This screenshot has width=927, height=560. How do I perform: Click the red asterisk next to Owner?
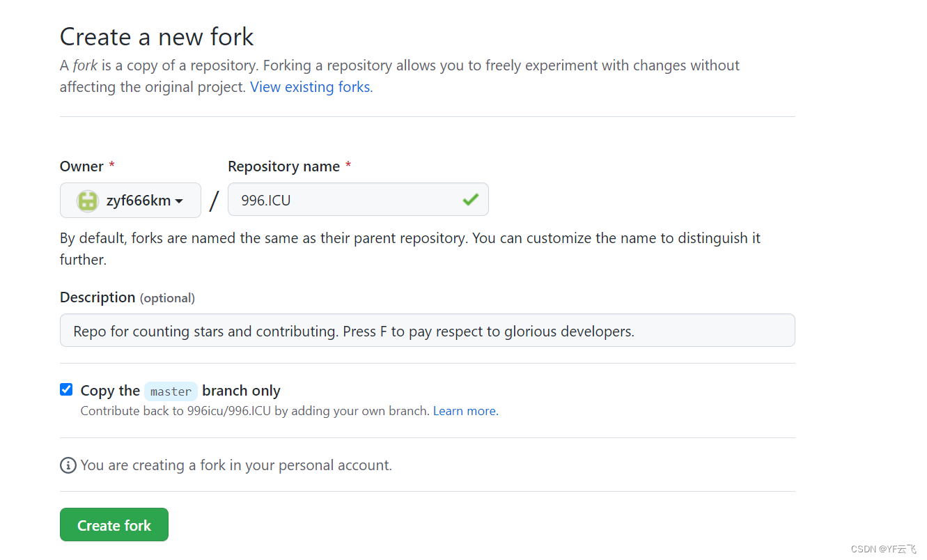tap(112, 166)
